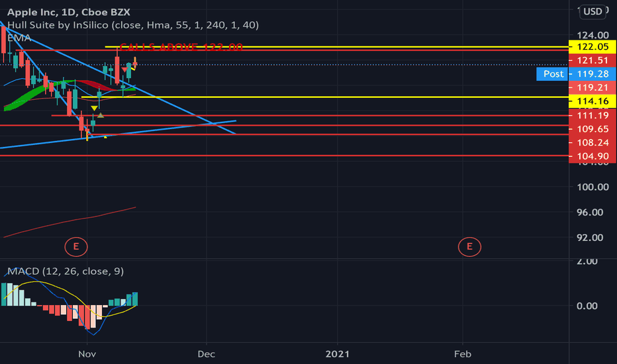Select the MACD (12, 26, close, 9) legend

pyautogui.click(x=66, y=271)
